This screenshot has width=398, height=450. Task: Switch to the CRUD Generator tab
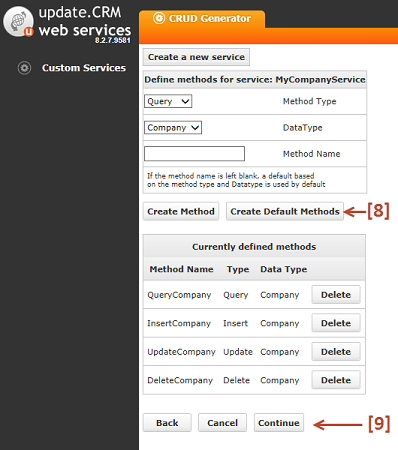[x=202, y=19]
